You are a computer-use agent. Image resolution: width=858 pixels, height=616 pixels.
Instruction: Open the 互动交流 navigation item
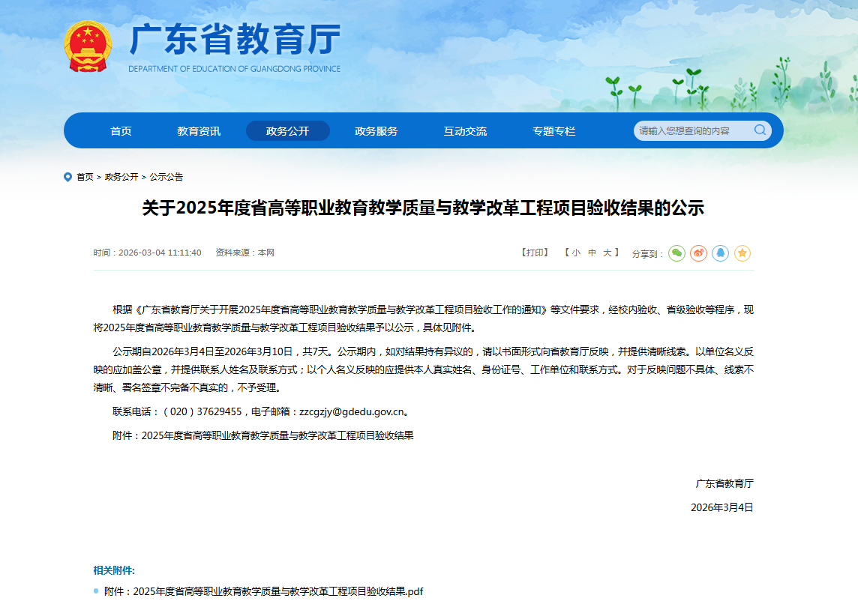[x=465, y=131]
